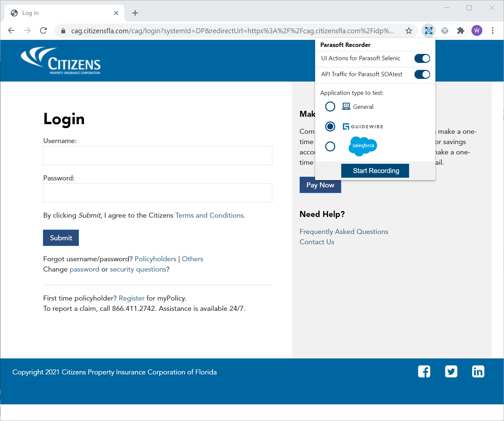Focus the Password input field
This screenshot has width=504, height=421.
[157, 193]
